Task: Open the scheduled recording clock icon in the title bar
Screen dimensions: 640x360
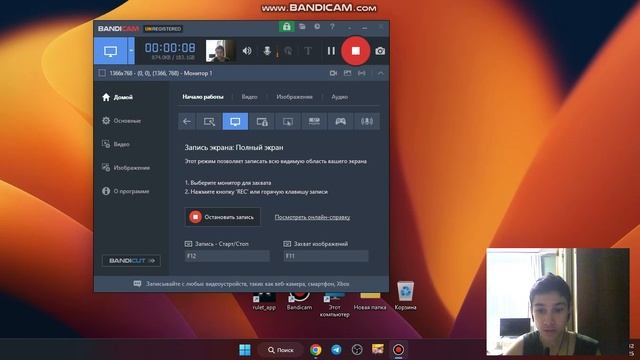Action: click(317, 27)
